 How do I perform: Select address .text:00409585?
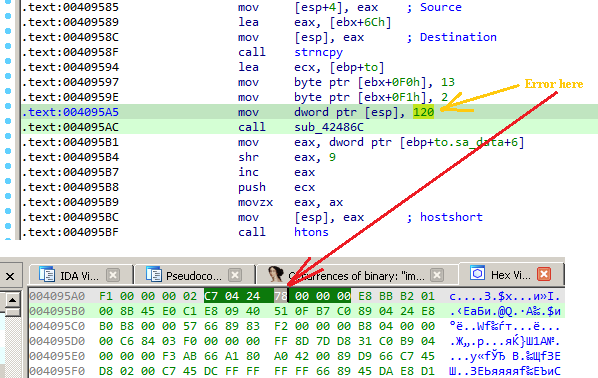[x=70, y=7]
